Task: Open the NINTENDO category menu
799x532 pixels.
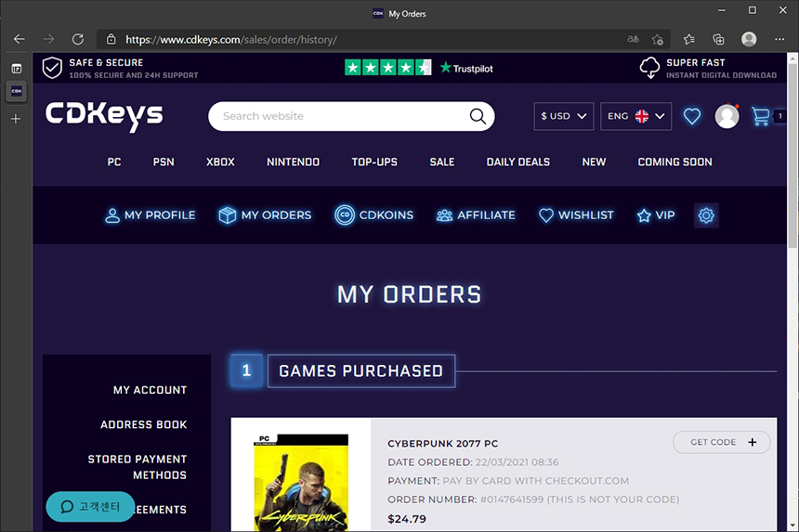Action: (293, 162)
